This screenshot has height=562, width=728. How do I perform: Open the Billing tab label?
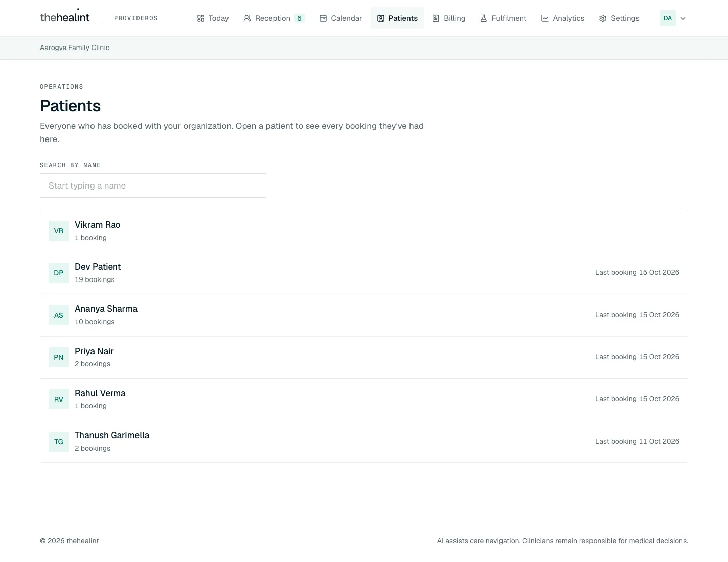[454, 18]
